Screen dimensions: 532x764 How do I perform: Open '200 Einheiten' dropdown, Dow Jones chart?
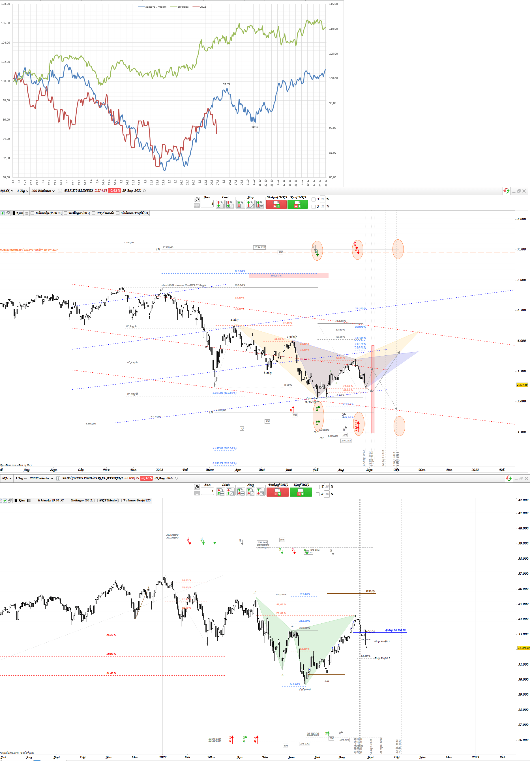pos(41,478)
